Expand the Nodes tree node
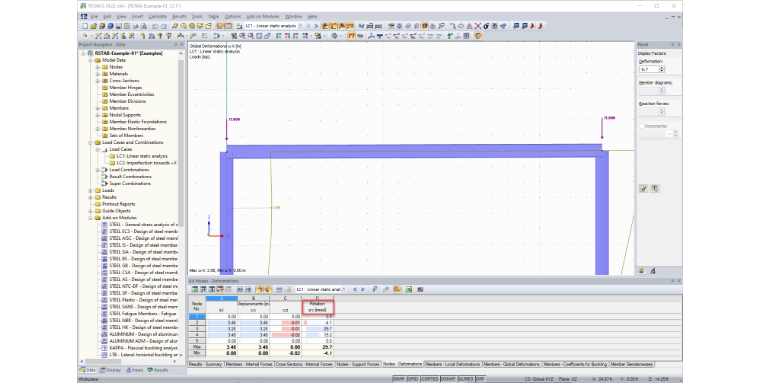Viewport: 760px width, 383px height. tap(97, 67)
